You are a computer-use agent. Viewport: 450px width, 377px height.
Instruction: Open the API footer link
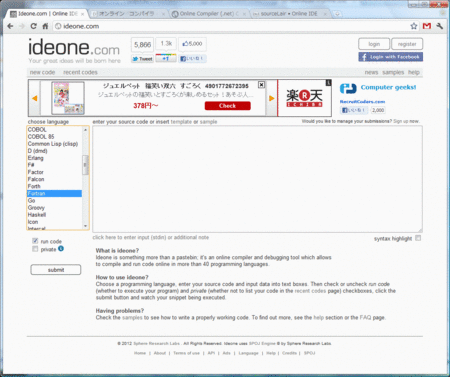(211, 353)
